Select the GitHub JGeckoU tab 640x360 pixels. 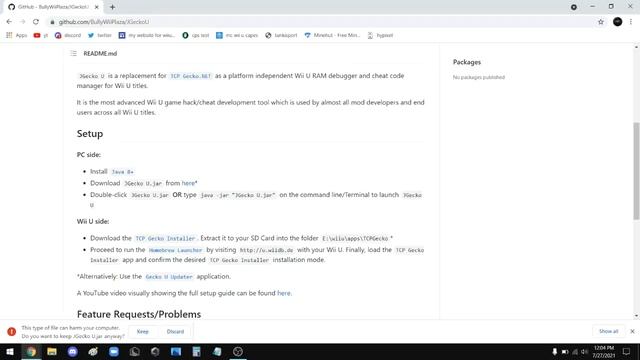[x=53, y=7]
